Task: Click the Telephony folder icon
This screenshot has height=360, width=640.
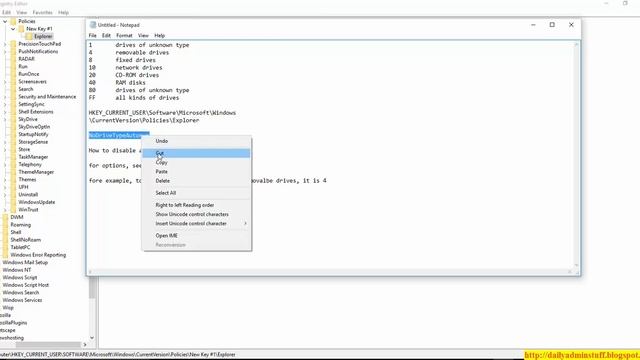Action: 13,164
